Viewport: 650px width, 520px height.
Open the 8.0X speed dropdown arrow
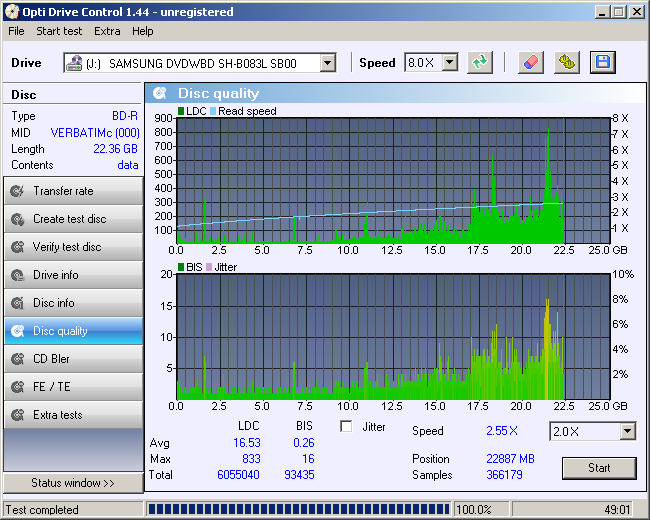[x=449, y=63]
